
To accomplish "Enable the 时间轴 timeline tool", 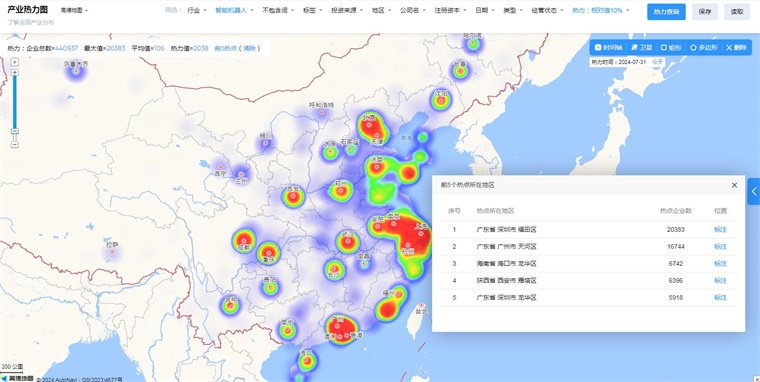I will coord(608,48).
